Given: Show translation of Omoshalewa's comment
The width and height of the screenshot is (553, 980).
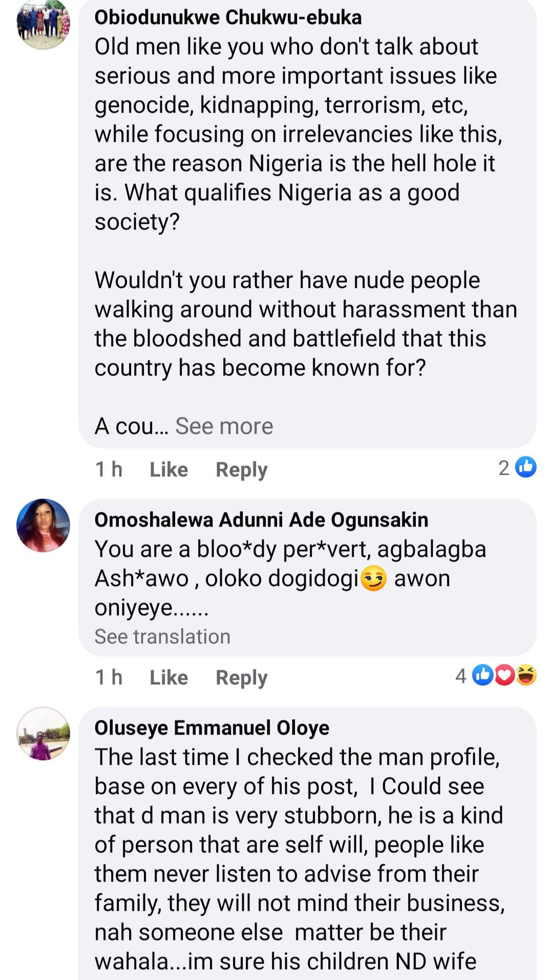Looking at the screenshot, I should click(162, 636).
